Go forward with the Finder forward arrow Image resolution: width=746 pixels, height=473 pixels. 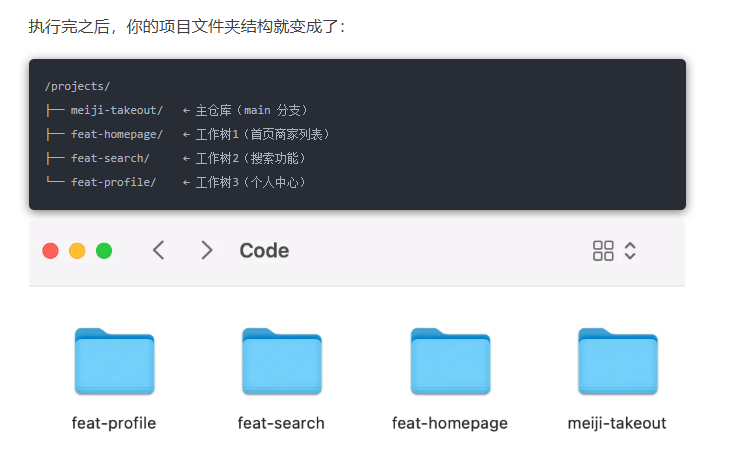click(x=206, y=250)
